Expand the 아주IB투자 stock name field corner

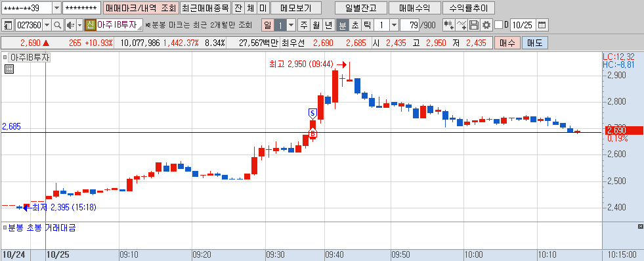click(x=140, y=28)
